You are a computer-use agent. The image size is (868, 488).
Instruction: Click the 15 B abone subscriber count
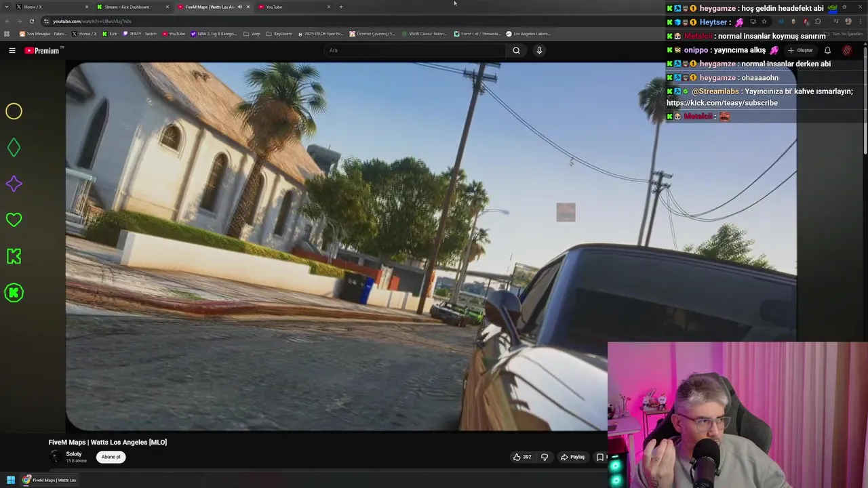[76, 461]
